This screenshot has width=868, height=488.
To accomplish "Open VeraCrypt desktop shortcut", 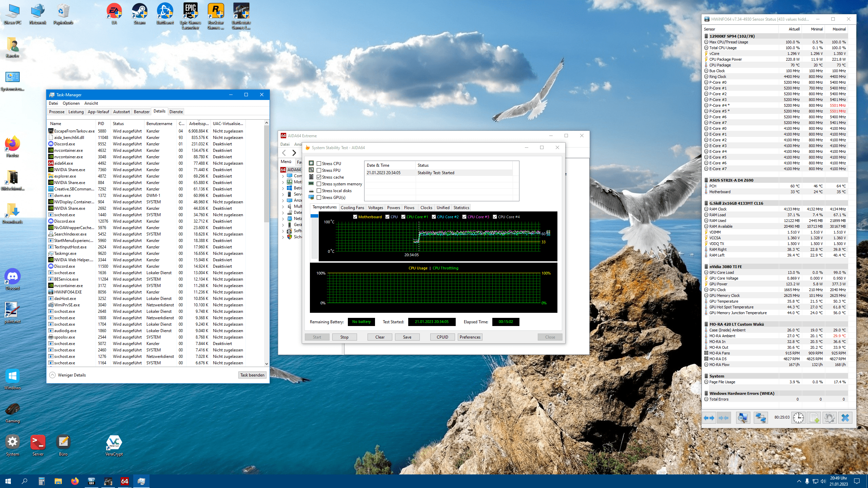I will 114,446.
